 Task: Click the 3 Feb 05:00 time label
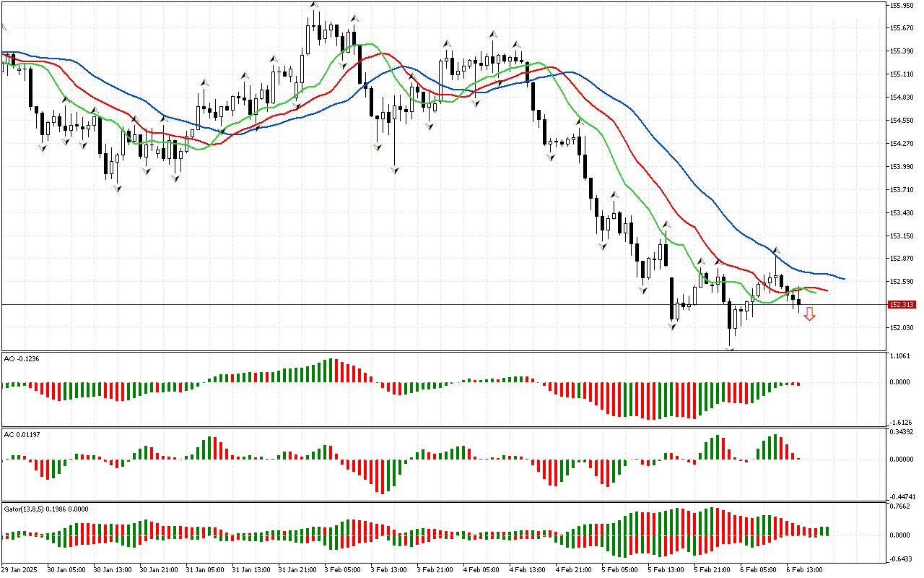pos(341,570)
